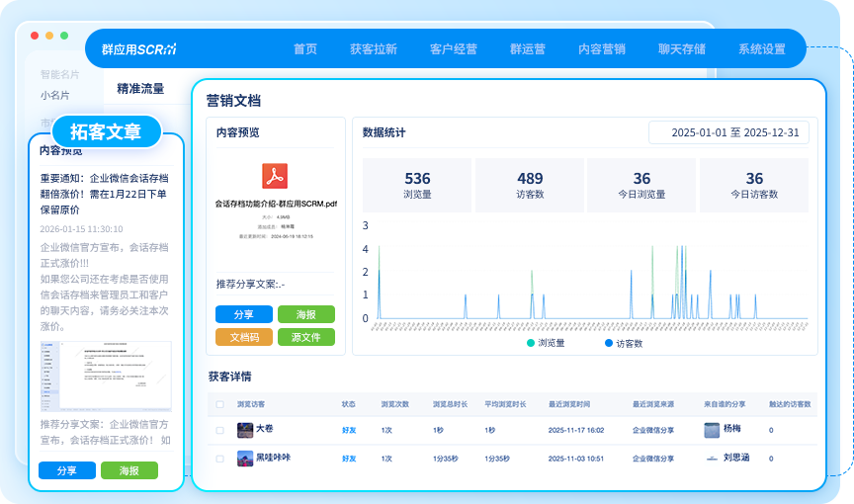Open the 首页 navigation tab
The width and height of the screenshot is (854, 504).
[305, 49]
